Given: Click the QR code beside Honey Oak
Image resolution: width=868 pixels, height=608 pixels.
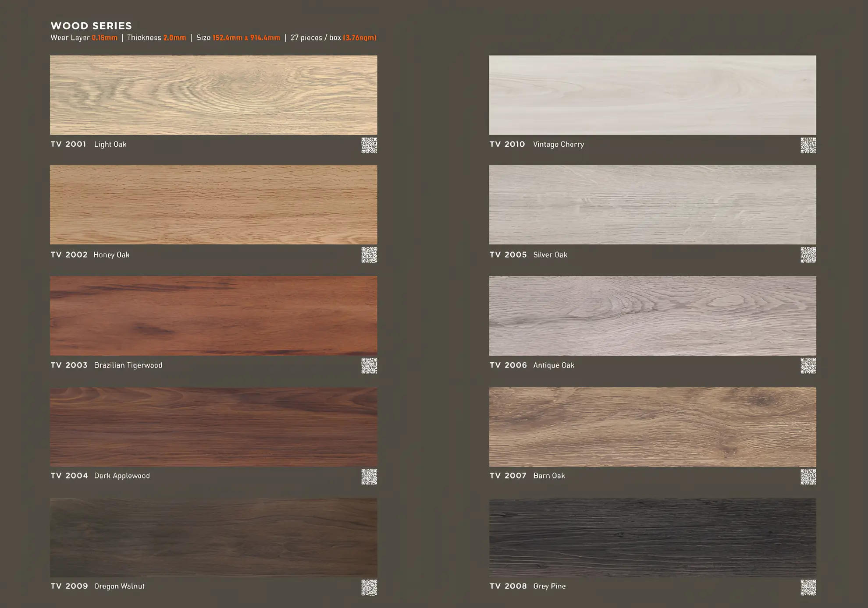Looking at the screenshot, I should 369,255.
